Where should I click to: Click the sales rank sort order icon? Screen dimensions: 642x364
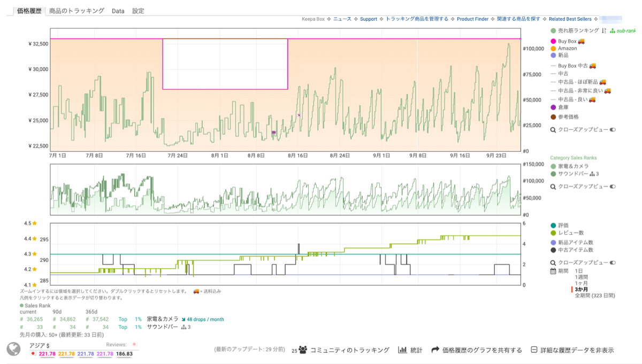tap(603, 31)
